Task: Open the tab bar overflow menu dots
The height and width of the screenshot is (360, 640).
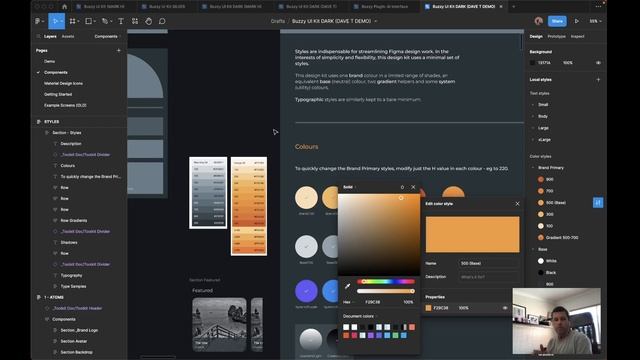Action: 598,7
